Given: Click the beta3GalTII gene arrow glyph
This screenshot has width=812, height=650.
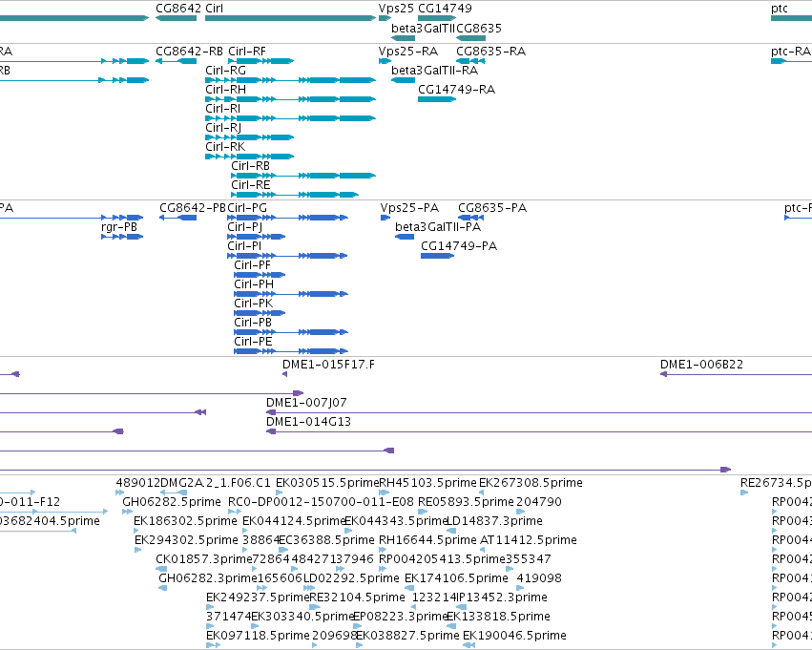Looking at the screenshot, I should pyautogui.click(x=403, y=38).
